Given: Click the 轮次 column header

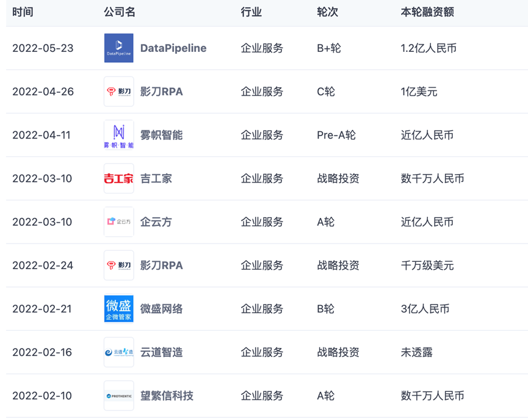Looking at the screenshot, I should tap(327, 12).
